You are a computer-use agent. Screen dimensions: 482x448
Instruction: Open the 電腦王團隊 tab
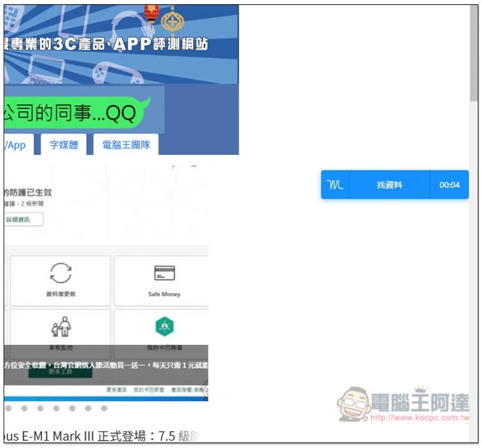pos(126,145)
